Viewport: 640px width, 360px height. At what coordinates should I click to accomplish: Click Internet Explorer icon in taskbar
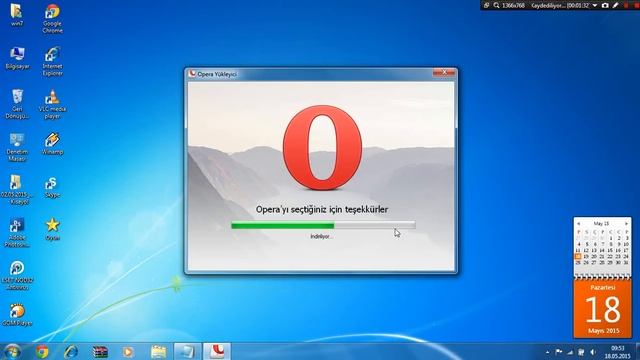click(x=71, y=351)
